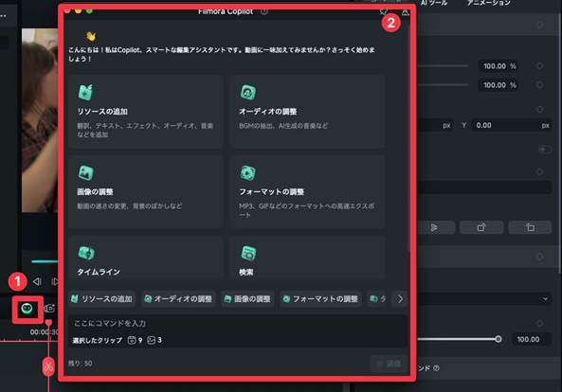Viewport: 562px width, 392px height.
Task: Click the teal preview progress bar
Action: click(x=45, y=261)
